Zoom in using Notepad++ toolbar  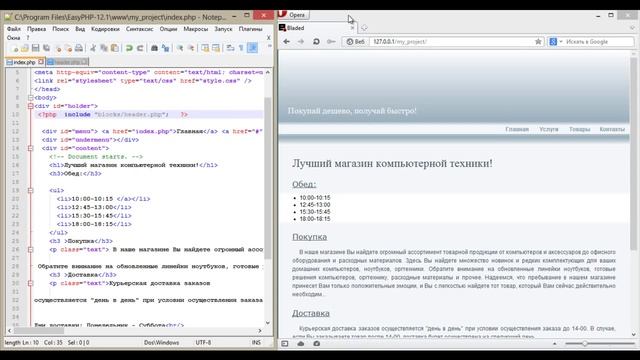180,48
